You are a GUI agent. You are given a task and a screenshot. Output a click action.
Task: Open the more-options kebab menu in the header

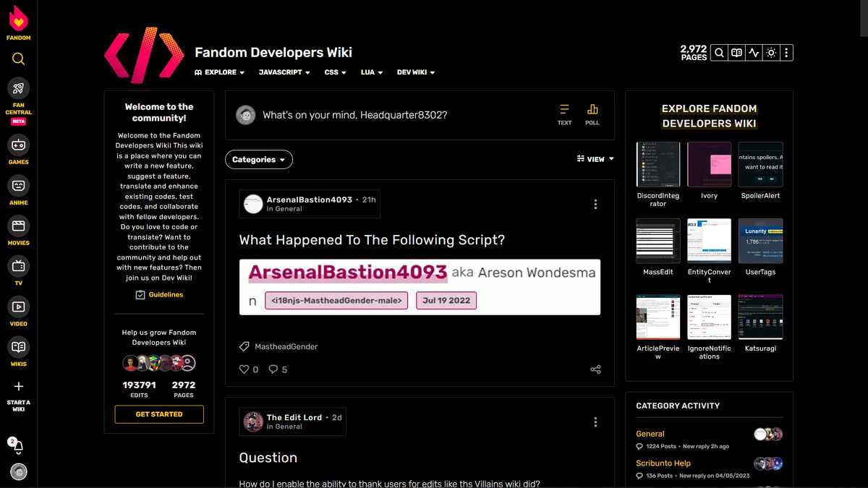(x=788, y=52)
